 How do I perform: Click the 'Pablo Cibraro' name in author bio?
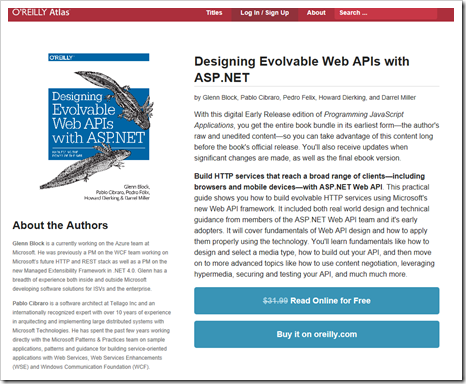click(30, 303)
